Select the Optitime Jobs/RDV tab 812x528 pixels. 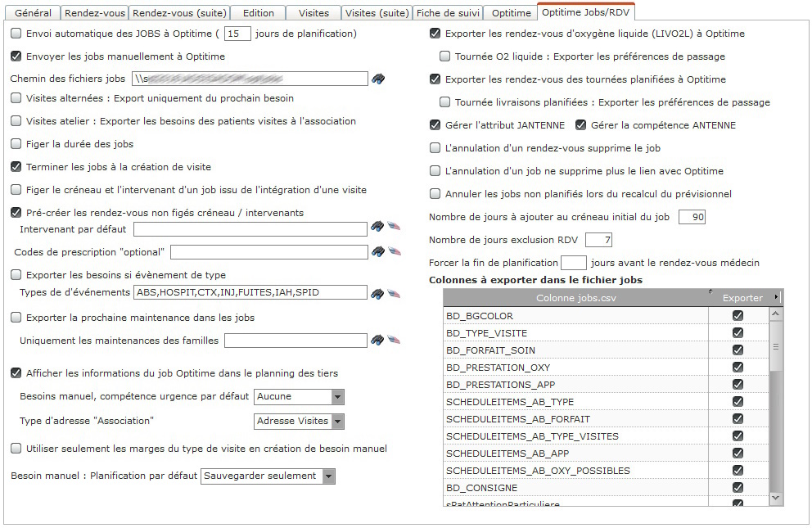coord(586,12)
